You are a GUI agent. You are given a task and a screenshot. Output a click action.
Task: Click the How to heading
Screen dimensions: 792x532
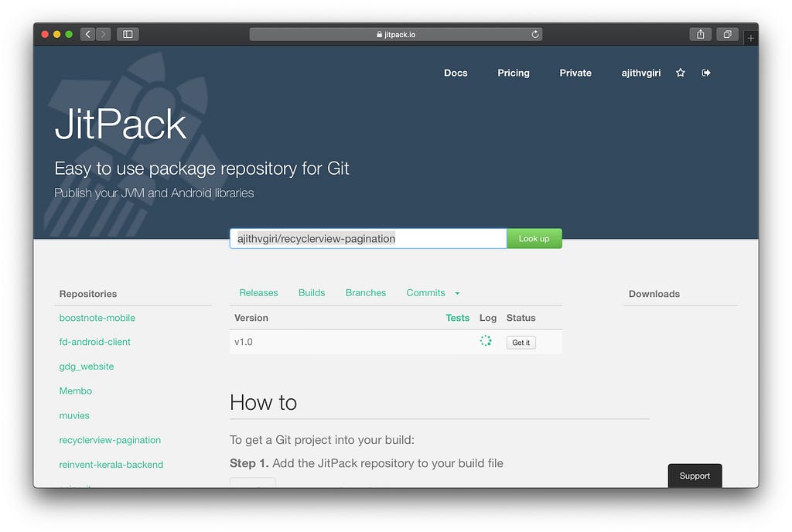263,403
